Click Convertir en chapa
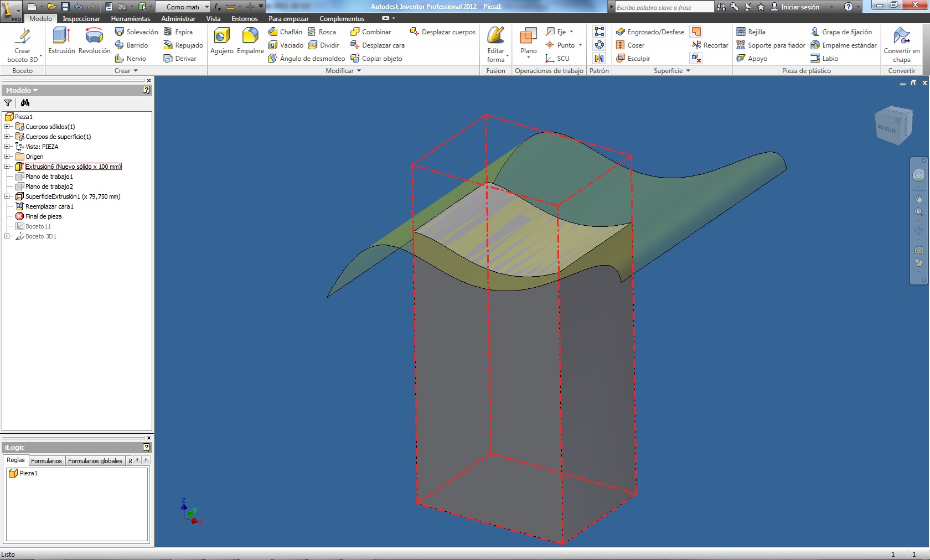 (x=902, y=44)
